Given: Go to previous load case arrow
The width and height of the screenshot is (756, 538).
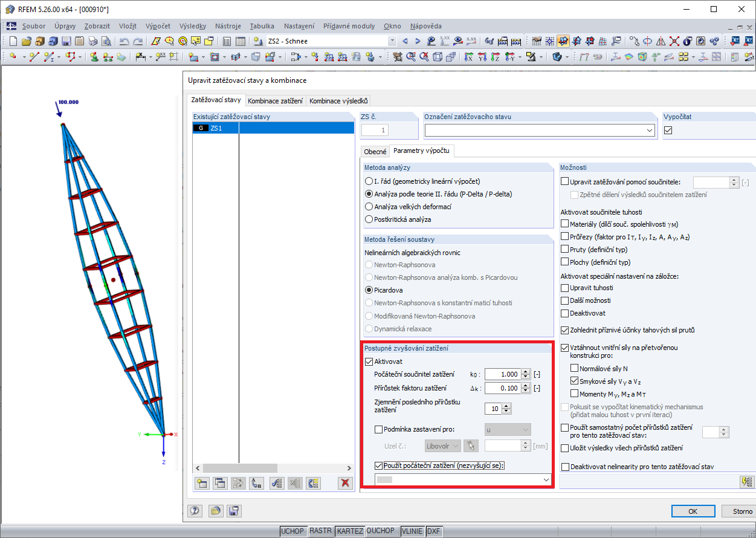Looking at the screenshot, I should (x=405, y=41).
